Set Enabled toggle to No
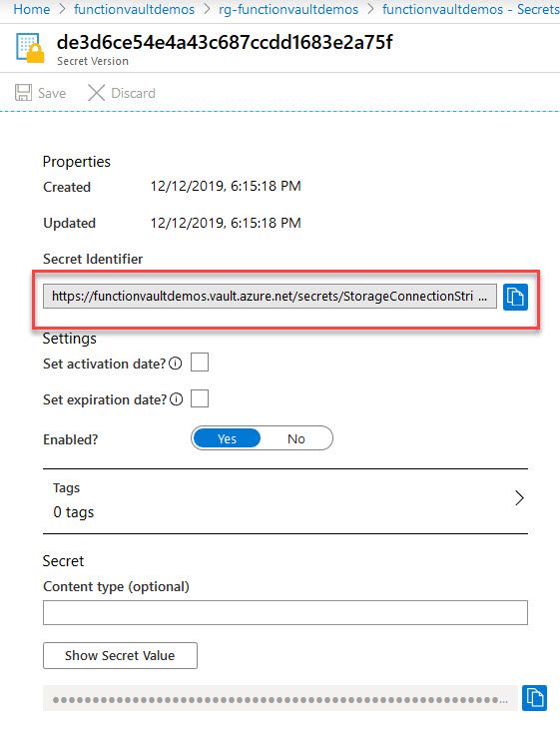 coord(296,438)
